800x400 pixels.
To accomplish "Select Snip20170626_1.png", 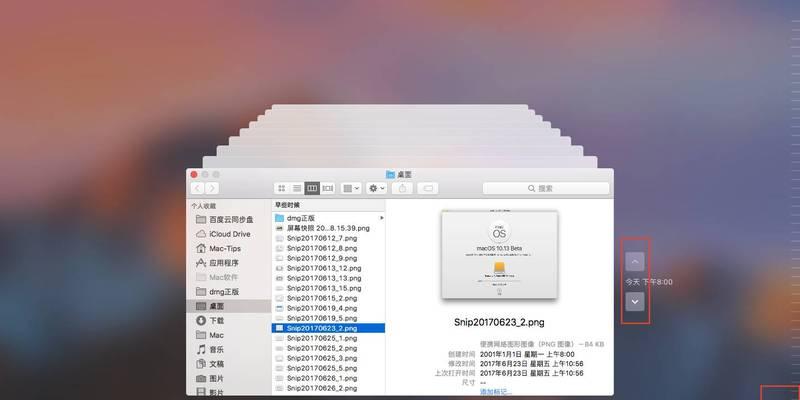I will [329, 378].
